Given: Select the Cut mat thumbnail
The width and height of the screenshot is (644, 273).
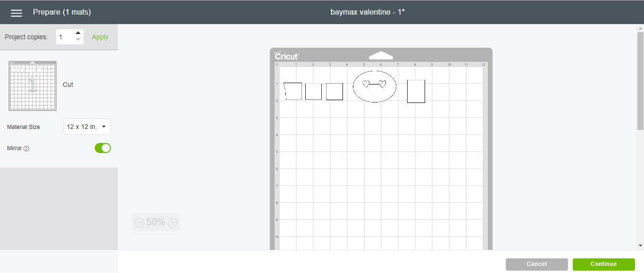Looking at the screenshot, I should [x=33, y=86].
